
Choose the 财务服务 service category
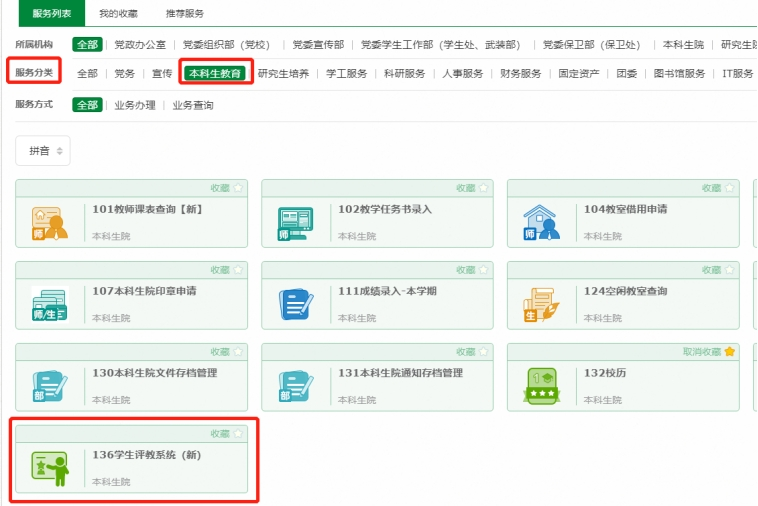point(521,73)
